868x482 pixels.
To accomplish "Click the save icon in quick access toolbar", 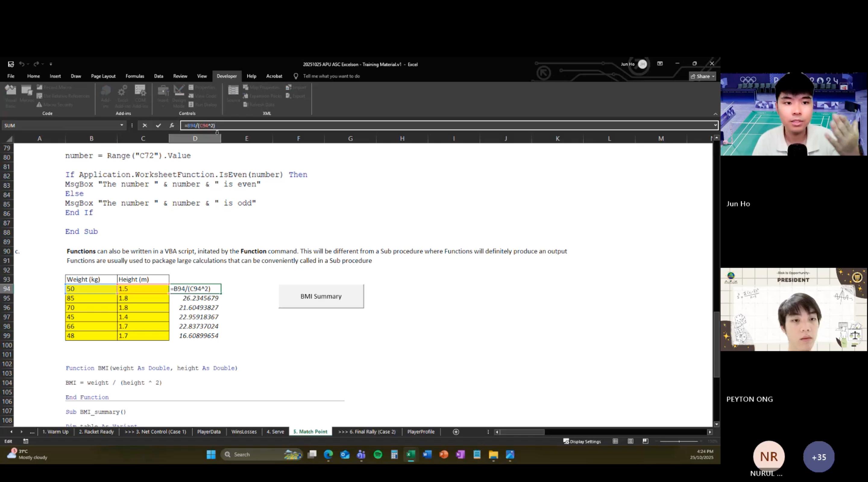I will (11, 64).
